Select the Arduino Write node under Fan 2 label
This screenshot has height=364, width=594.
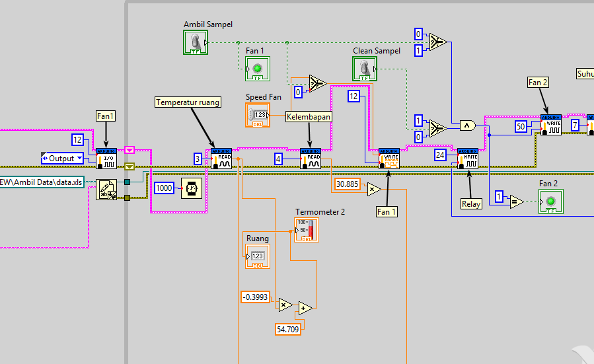click(551, 125)
